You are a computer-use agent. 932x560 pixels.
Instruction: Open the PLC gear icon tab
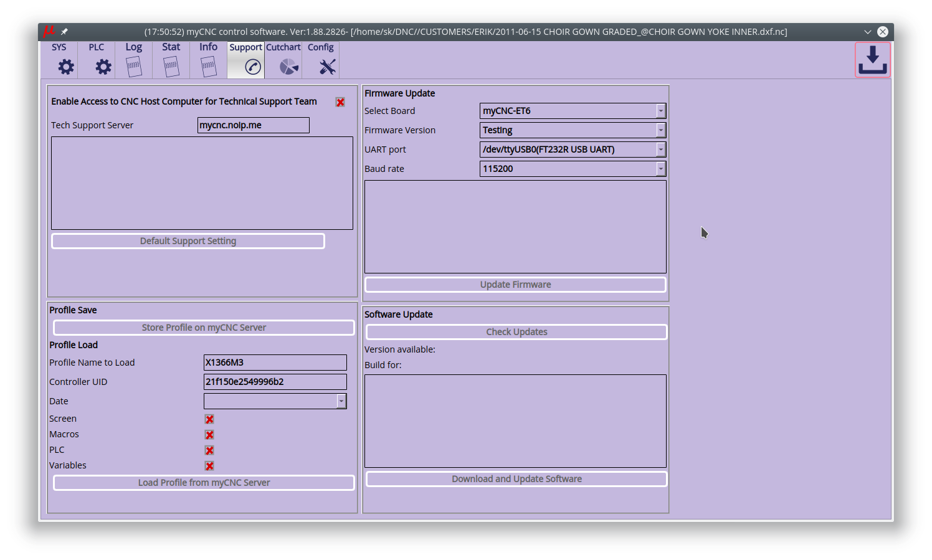103,66
